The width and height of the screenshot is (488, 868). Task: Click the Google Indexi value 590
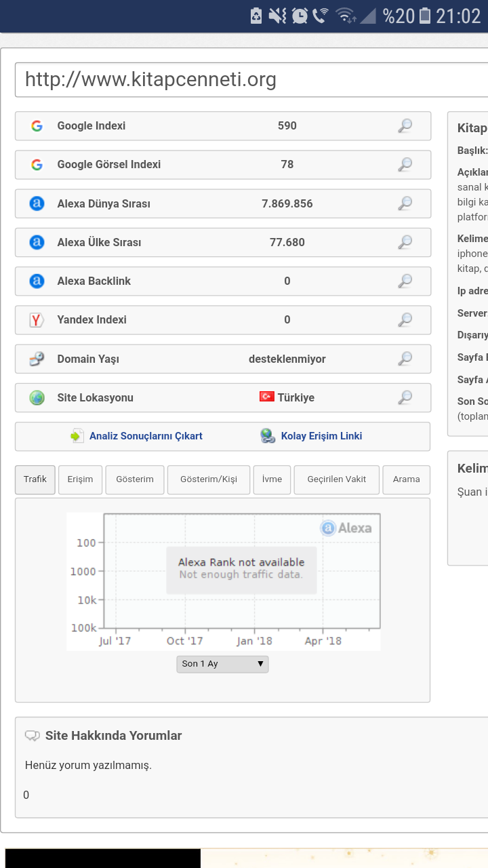287,125
